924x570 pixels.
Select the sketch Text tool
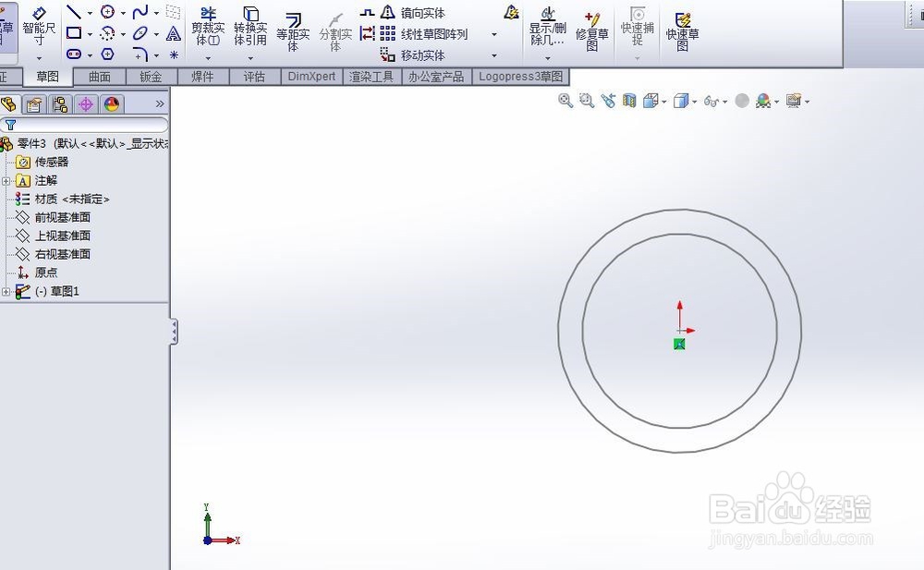pos(174,33)
